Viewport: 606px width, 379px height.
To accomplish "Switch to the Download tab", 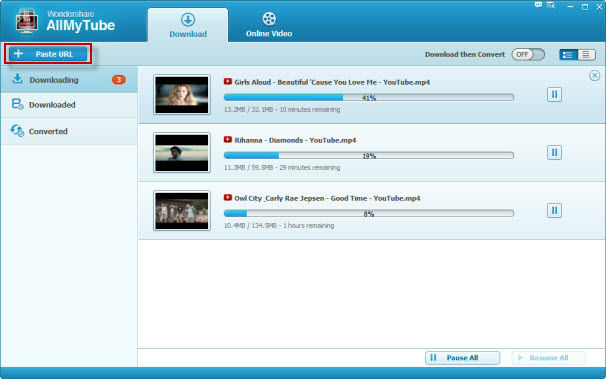I will [188, 25].
